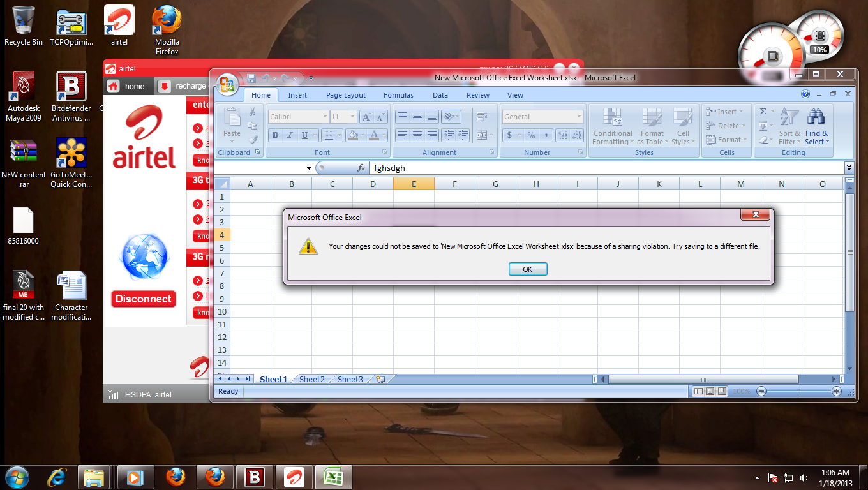Viewport: 868px width, 490px height.
Task: Toggle Underline formatting in Font group
Action: [x=305, y=135]
